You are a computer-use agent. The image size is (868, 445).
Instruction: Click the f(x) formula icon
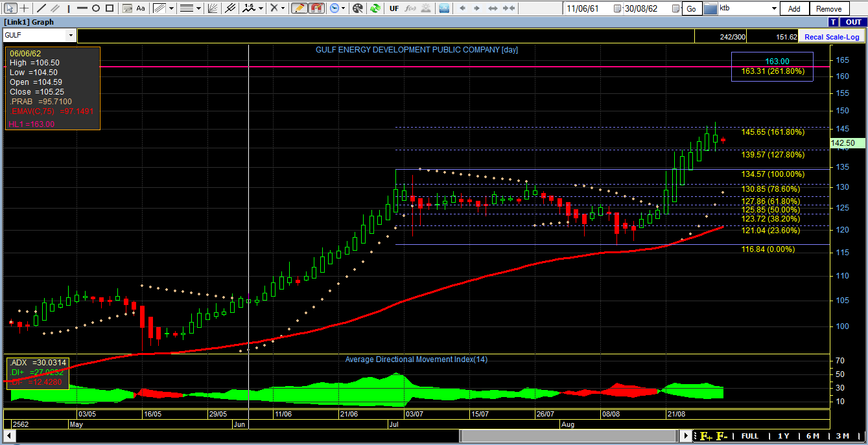coord(411,8)
